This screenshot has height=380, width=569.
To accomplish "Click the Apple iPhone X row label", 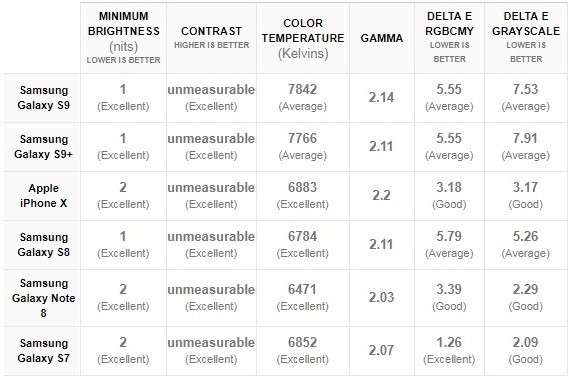I will (44, 196).
